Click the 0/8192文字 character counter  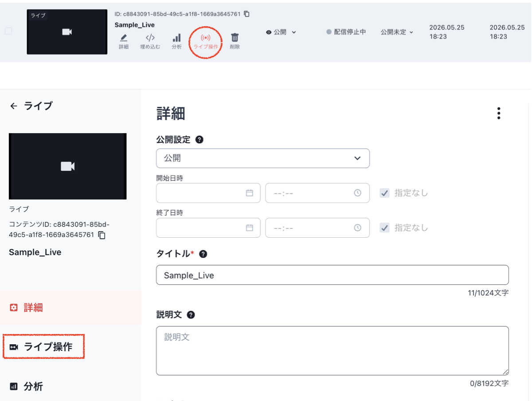pyautogui.click(x=489, y=383)
